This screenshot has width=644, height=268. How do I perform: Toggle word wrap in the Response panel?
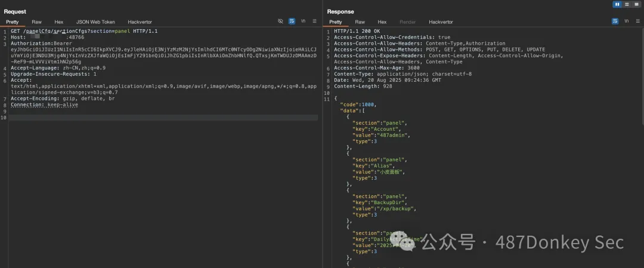point(615,21)
